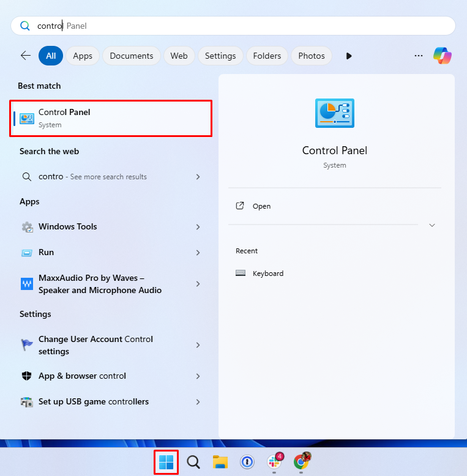Screen dimensions: 467x476
Task: Expand the Run result chevron
Action: coord(198,253)
